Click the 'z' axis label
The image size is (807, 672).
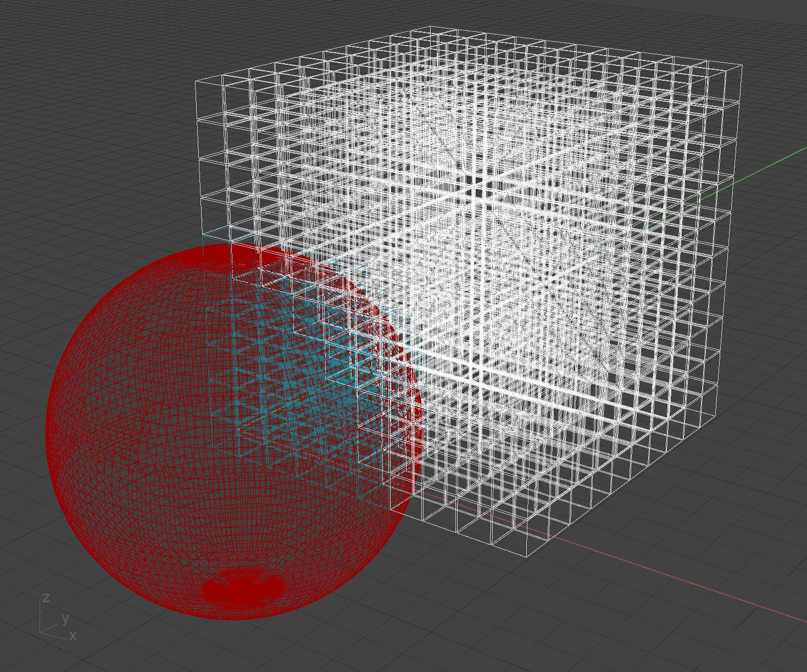(x=46, y=597)
